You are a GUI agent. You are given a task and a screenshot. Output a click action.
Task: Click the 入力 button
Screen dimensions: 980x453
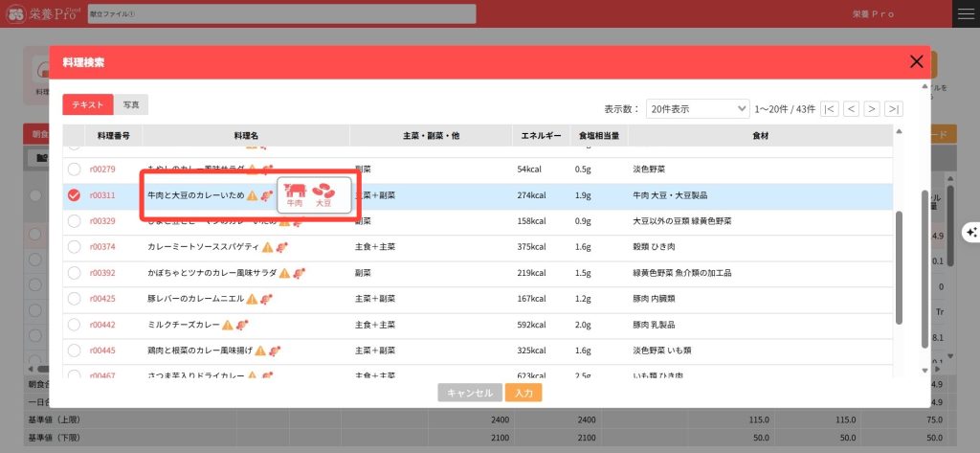pos(523,393)
